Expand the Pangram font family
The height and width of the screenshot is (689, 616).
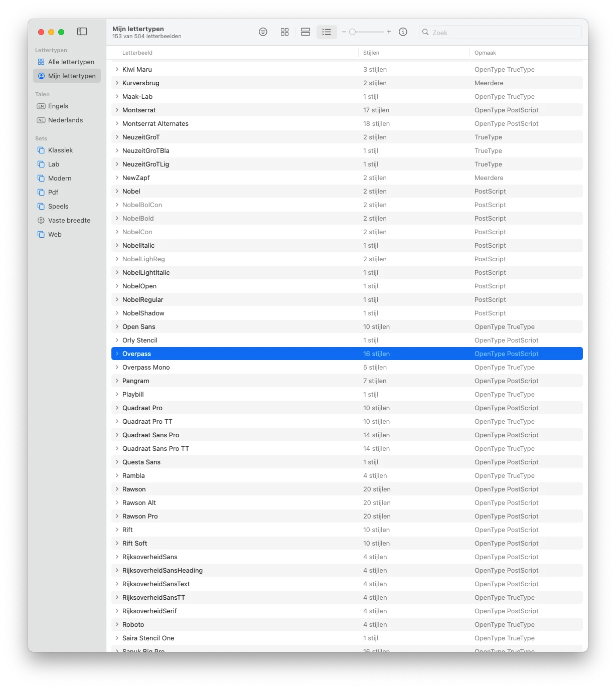click(117, 381)
